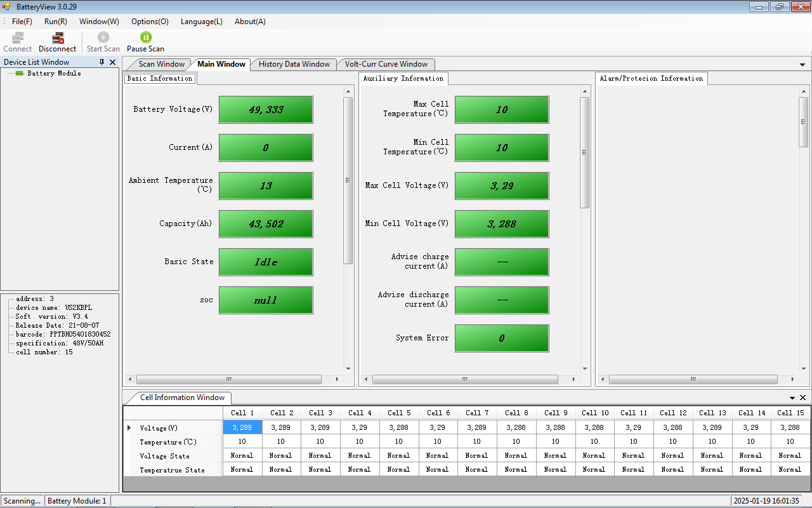Click the Start Scan icon

tap(103, 38)
